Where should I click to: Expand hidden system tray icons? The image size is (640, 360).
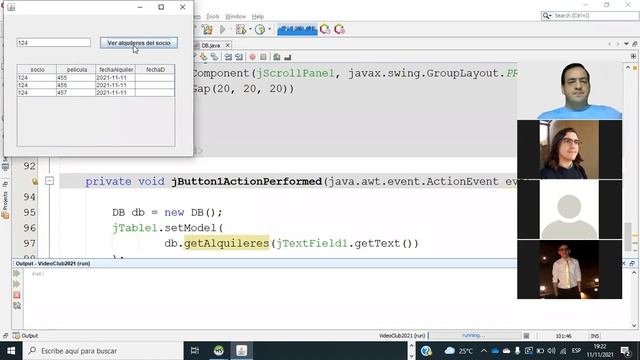pos(484,351)
